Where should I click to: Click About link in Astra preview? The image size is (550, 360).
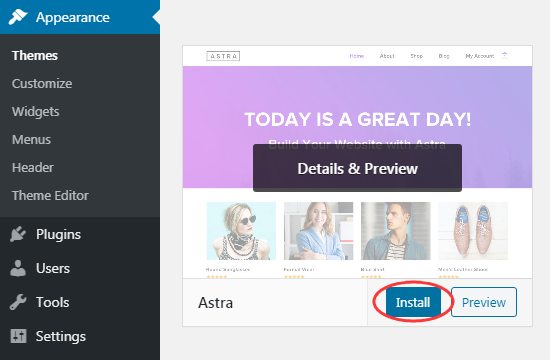[387, 56]
